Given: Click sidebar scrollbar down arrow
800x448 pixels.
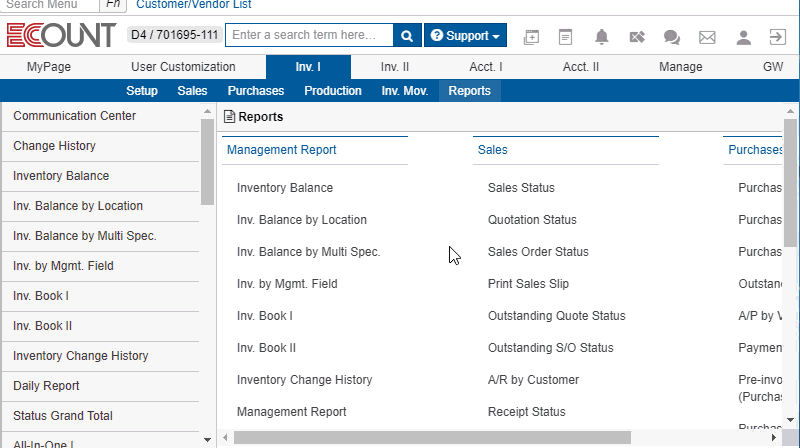Looking at the screenshot, I should tap(207, 439).
